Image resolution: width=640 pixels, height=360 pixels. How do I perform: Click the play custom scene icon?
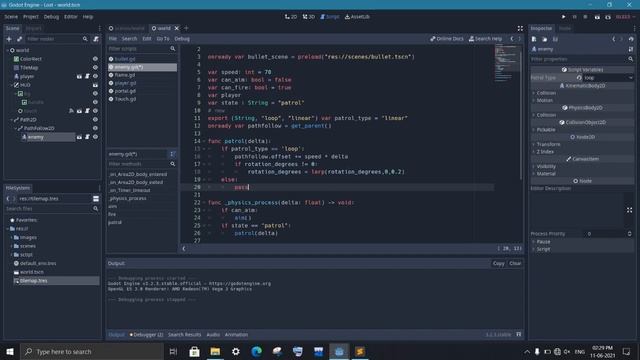pyautogui.click(x=608, y=17)
